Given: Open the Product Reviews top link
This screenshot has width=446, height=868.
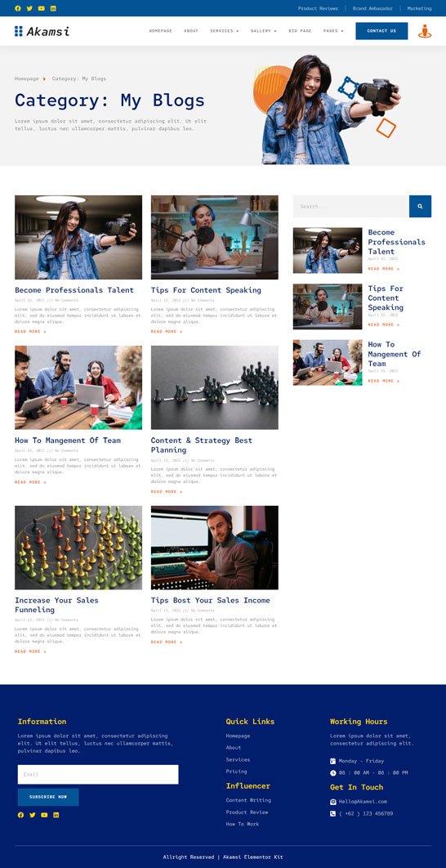Looking at the screenshot, I should [x=318, y=8].
